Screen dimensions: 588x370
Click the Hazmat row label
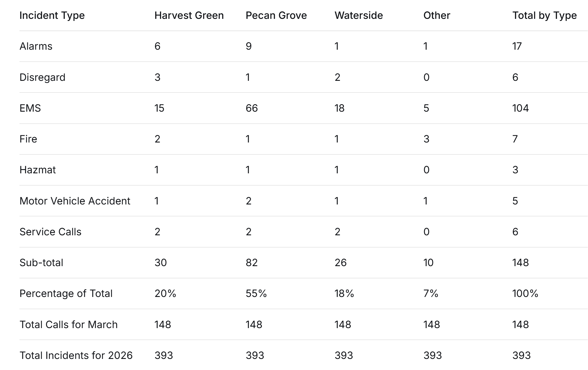click(x=37, y=170)
